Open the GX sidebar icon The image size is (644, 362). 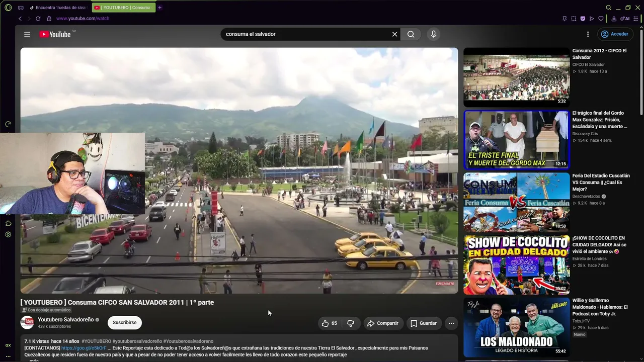point(8,345)
